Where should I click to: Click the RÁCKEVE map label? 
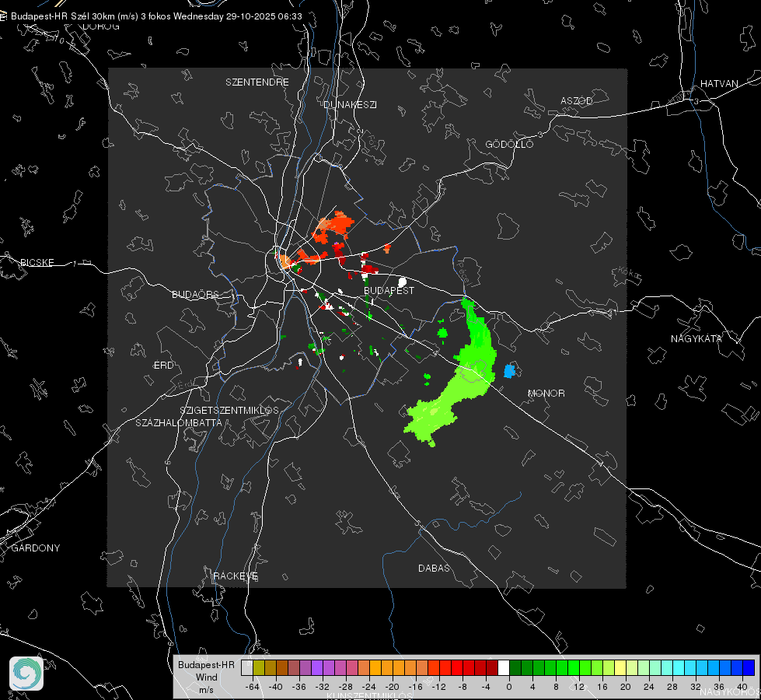pyautogui.click(x=236, y=576)
